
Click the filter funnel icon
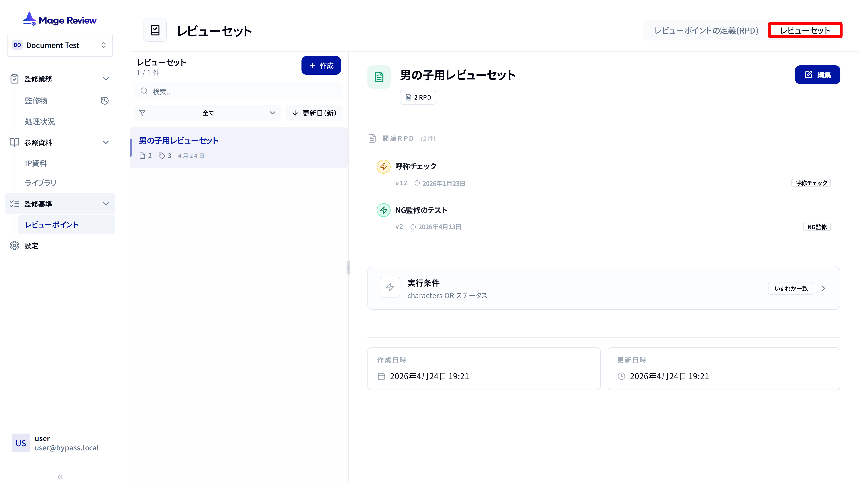click(x=142, y=113)
